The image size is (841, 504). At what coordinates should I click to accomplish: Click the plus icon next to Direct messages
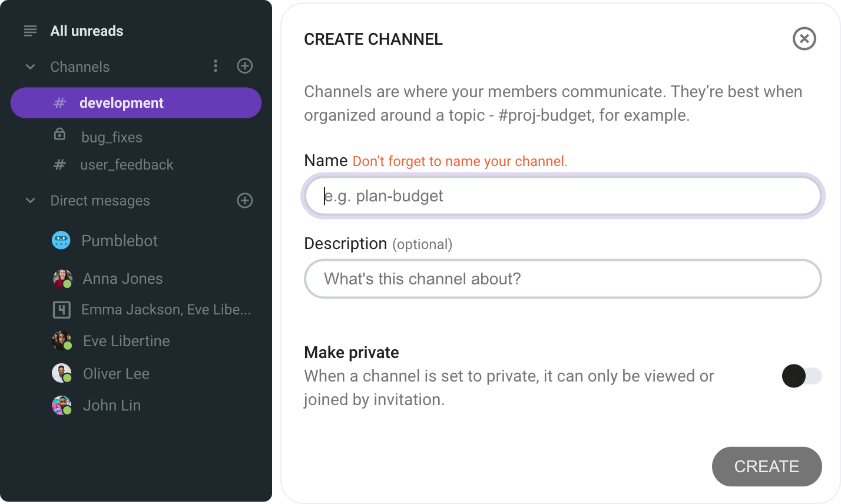pyautogui.click(x=244, y=201)
